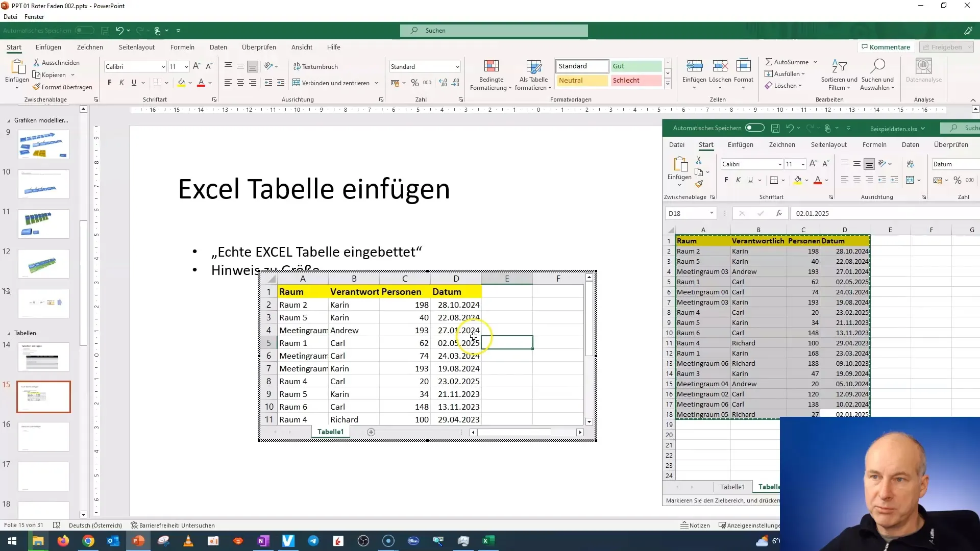Click the percent style icon in the Zahl group
This screenshot has height=551, width=980.
(415, 83)
